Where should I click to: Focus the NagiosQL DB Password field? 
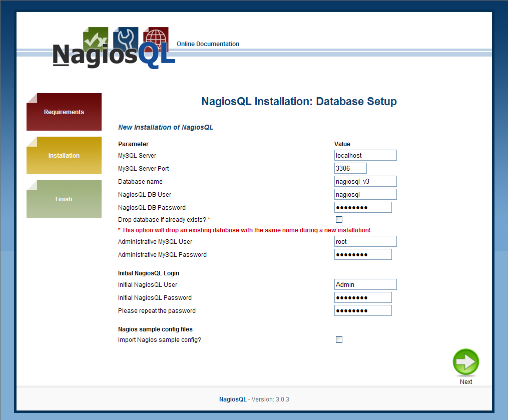pos(363,207)
